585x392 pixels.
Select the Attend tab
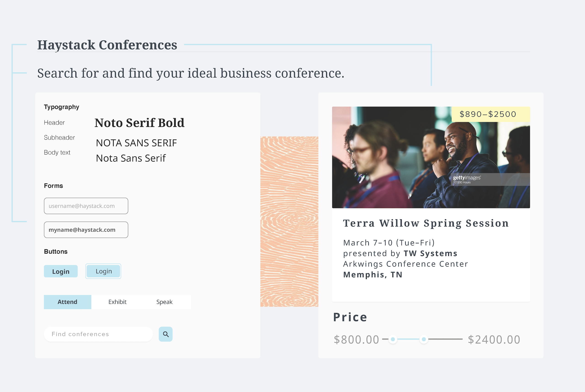[68, 302]
